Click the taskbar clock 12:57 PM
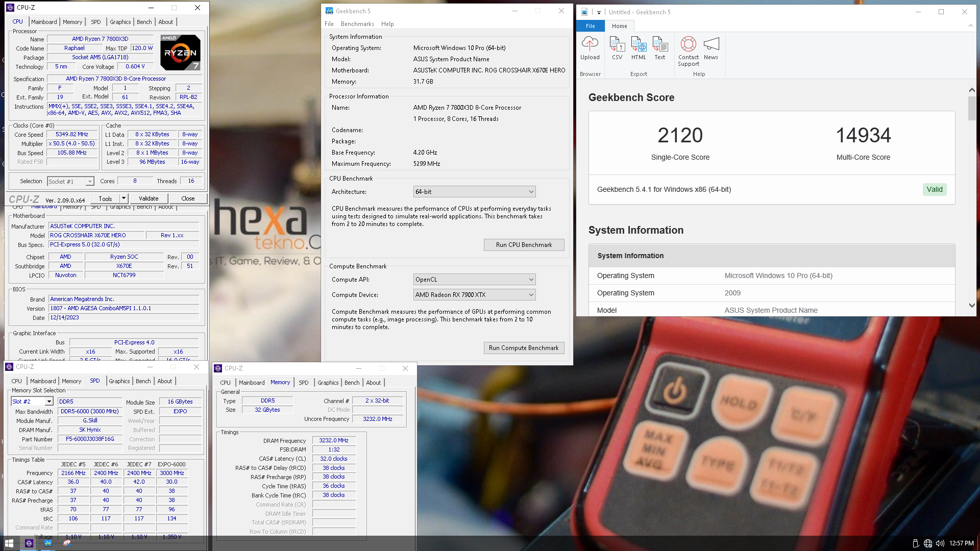This screenshot has height=551, width=980. 962,543
